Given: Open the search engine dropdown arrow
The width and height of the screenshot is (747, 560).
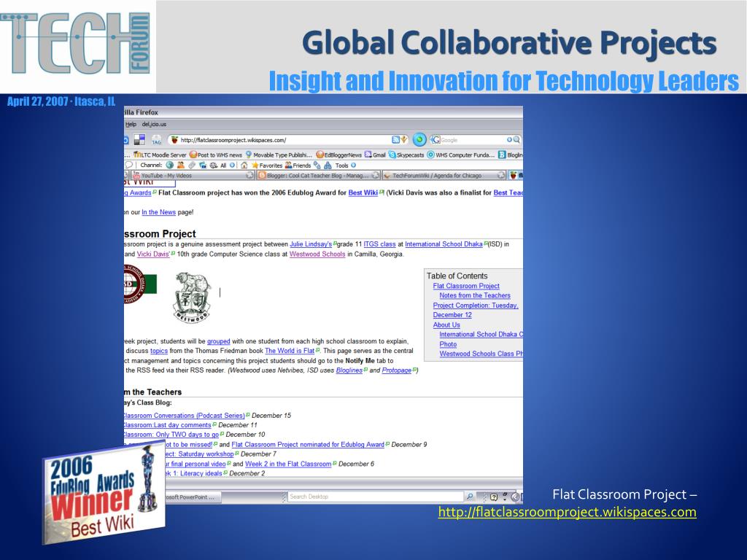Looking at the screenshot, I should [509, 140].
